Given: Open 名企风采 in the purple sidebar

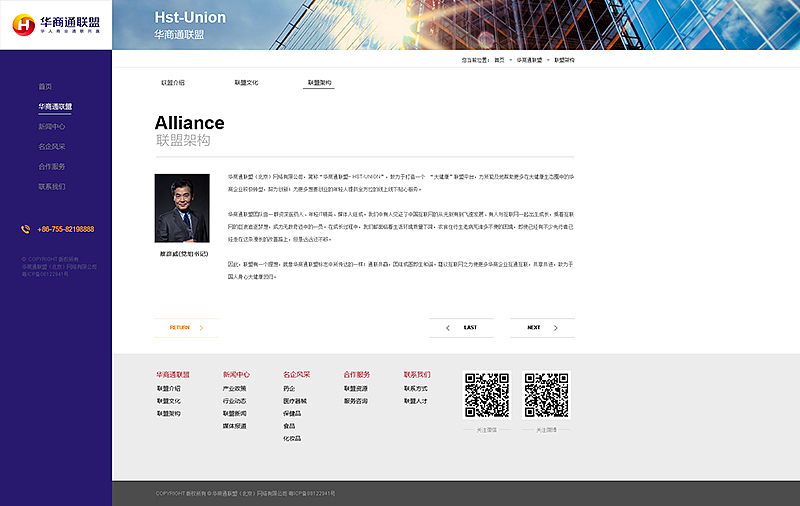Looking at the screenshot, I should 52,146.
